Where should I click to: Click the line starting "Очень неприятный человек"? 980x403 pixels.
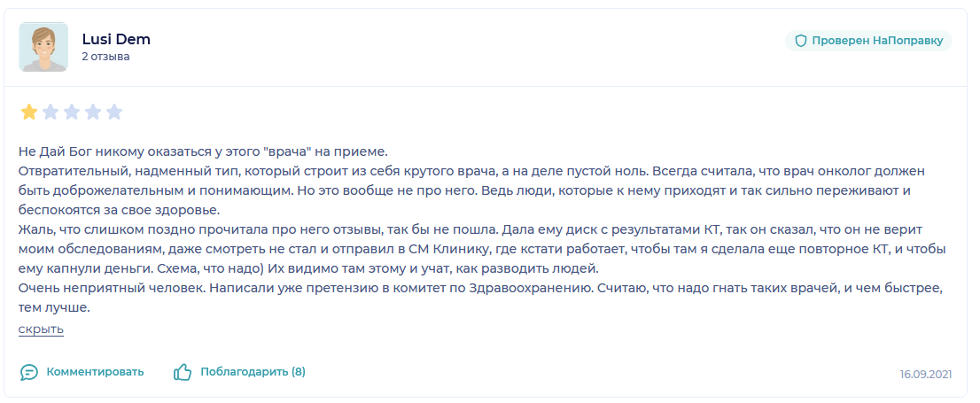pos(480,290)
